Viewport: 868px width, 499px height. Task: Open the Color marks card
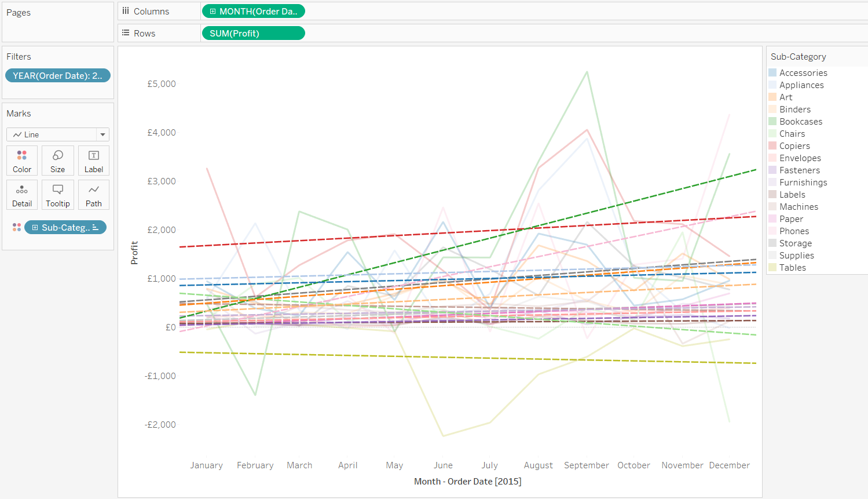22,161
